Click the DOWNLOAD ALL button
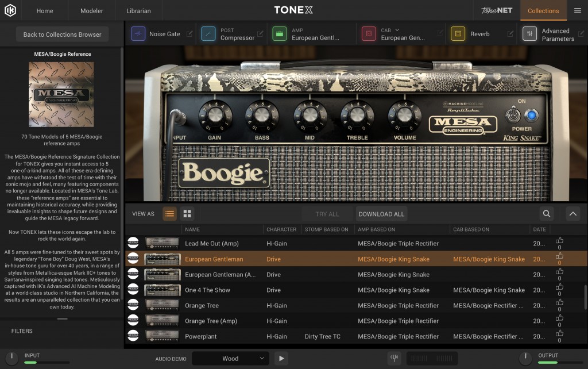Image resolution: width=588 pixels, height=369 pixels. tap(381, 214)
